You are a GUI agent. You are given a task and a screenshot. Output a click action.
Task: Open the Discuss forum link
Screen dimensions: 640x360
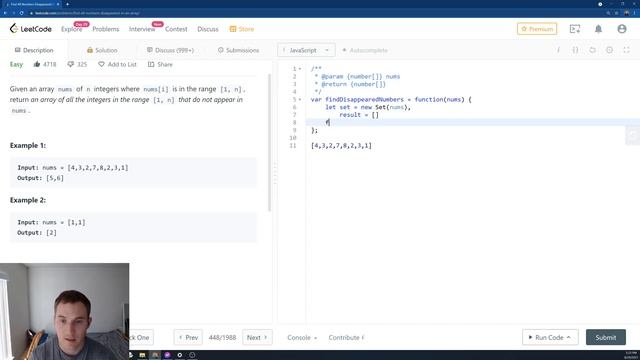pos(208,29)
